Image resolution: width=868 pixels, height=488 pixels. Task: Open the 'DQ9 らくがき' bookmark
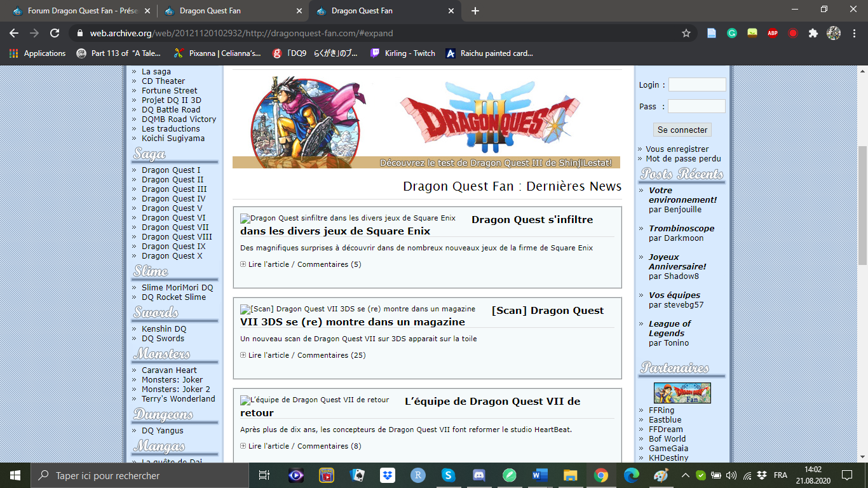click(x=315, y=53)
